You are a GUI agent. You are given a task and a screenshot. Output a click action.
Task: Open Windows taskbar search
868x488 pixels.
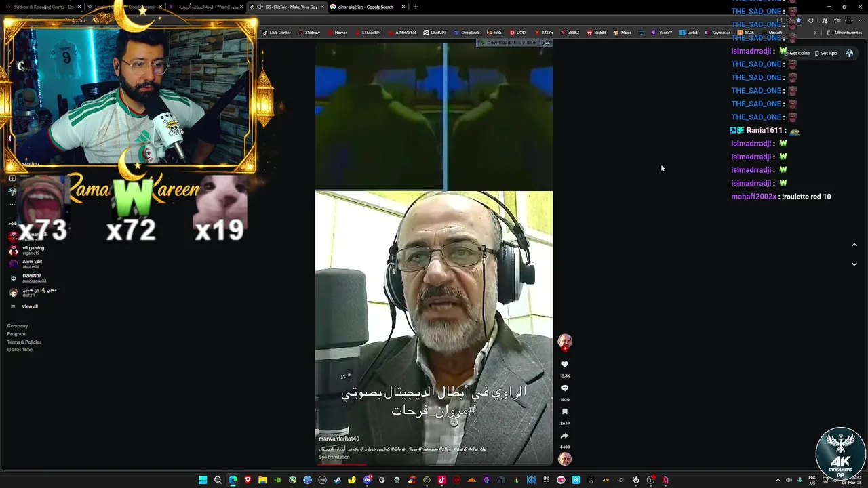pyautogui.click(x=218, y=480)
